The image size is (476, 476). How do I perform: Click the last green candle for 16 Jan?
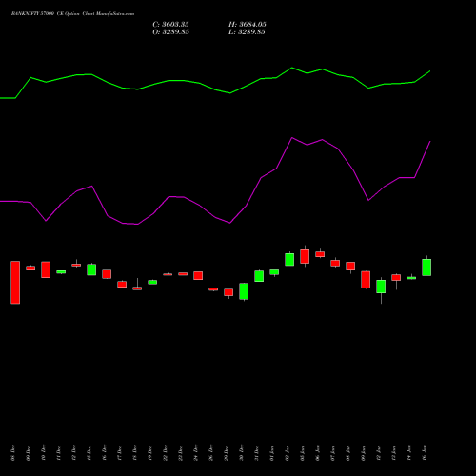click(x=426, y=268)
